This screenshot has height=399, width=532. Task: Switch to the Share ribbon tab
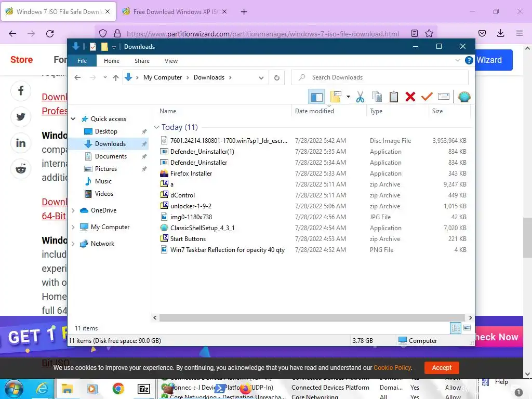tap(142, 61)
